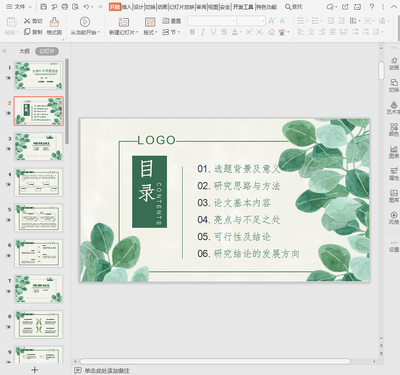
Task: Open the Properties (属性) side panel
Action: (394, 174)
